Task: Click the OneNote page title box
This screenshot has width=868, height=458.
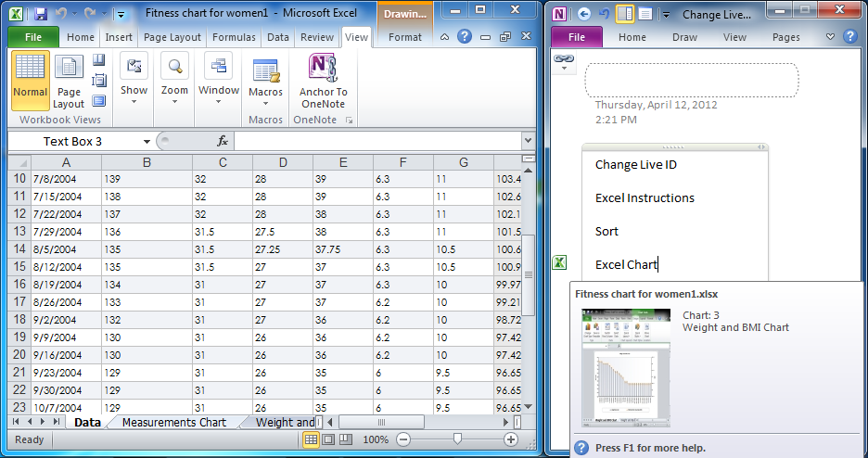Action: click(x=692, y=81)
